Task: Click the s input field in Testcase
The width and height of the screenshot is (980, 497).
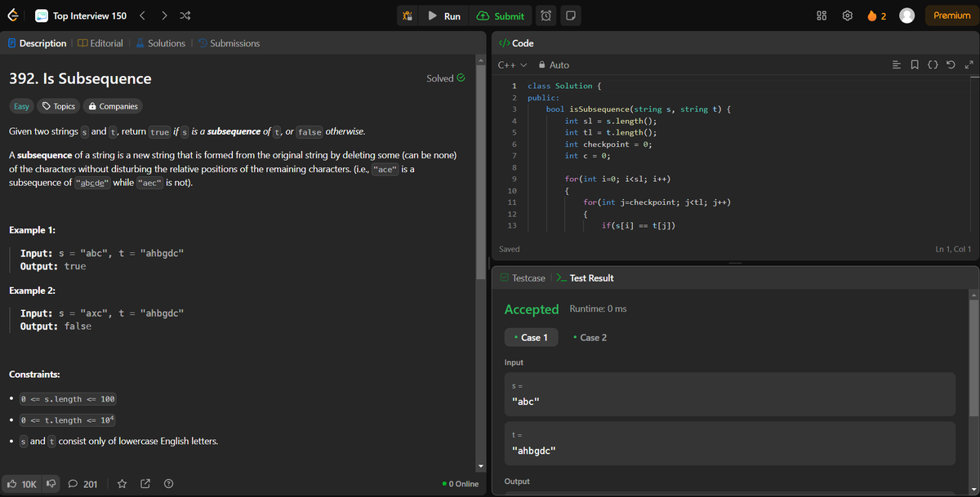Action: pos(730,395)
